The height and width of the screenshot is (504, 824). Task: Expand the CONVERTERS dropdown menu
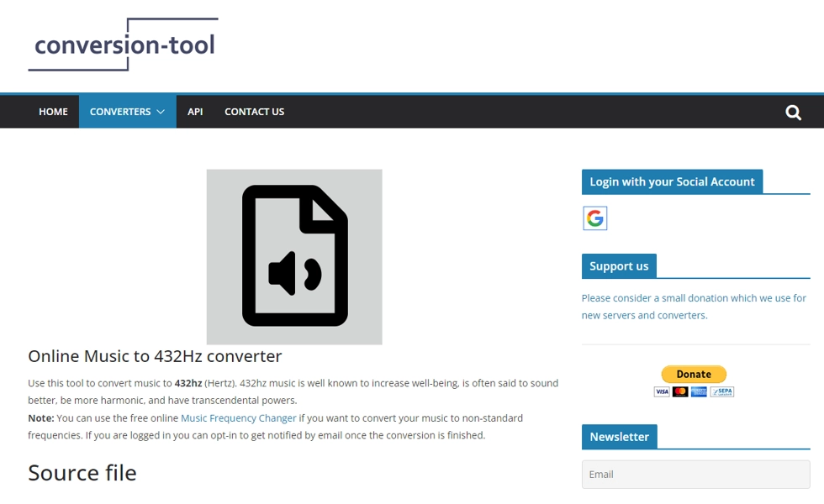pyautogui.click(x=160, y=111)
